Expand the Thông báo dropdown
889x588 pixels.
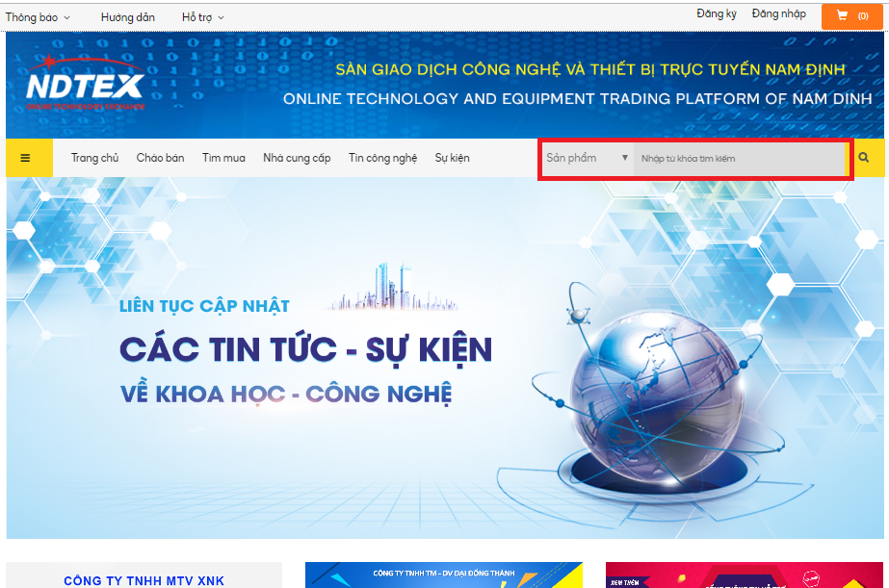38,17
